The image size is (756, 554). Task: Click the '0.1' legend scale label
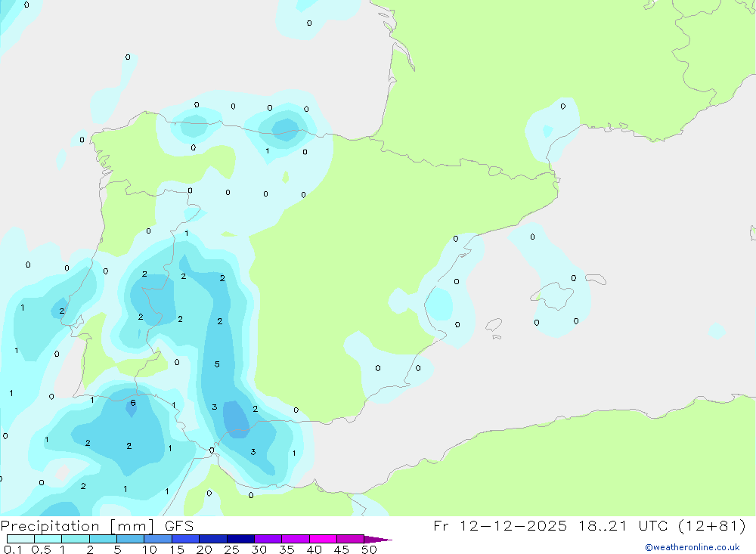tap(13, 549)
